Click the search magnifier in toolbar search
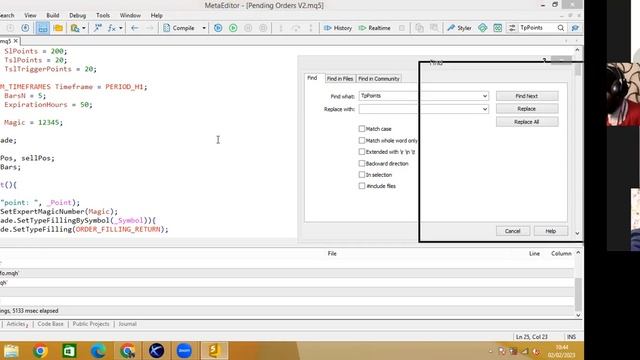This screenshot has width=640, height=360. [x=561, y=28]
